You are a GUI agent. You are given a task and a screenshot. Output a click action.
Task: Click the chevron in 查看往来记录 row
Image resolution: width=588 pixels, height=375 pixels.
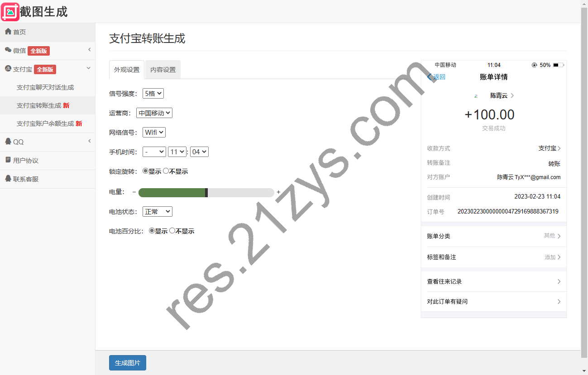pyautogui.click(x=559, y=281)
